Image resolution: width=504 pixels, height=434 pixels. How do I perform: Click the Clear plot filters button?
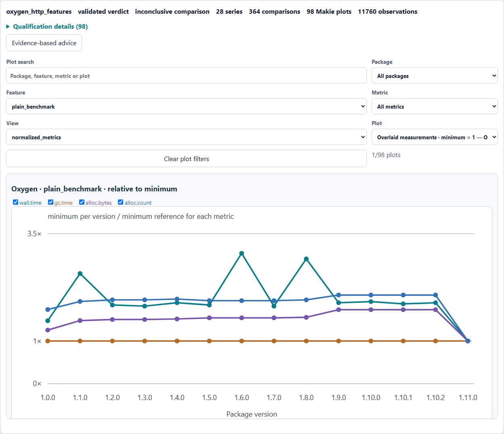[186, 159]
